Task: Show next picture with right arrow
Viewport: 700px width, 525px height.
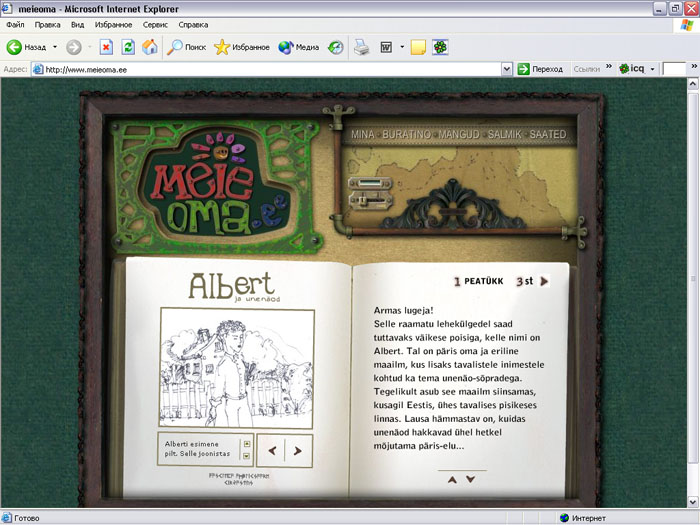Action: coord(298,451)
